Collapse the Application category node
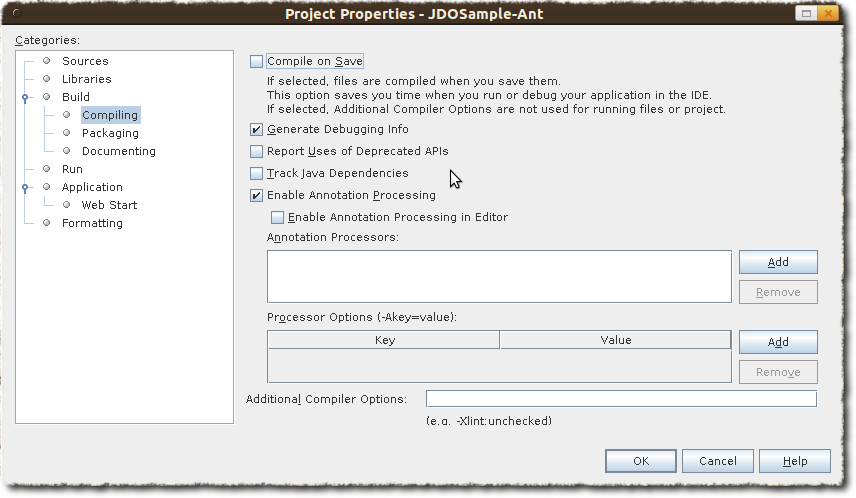 [x=26, y=187]
